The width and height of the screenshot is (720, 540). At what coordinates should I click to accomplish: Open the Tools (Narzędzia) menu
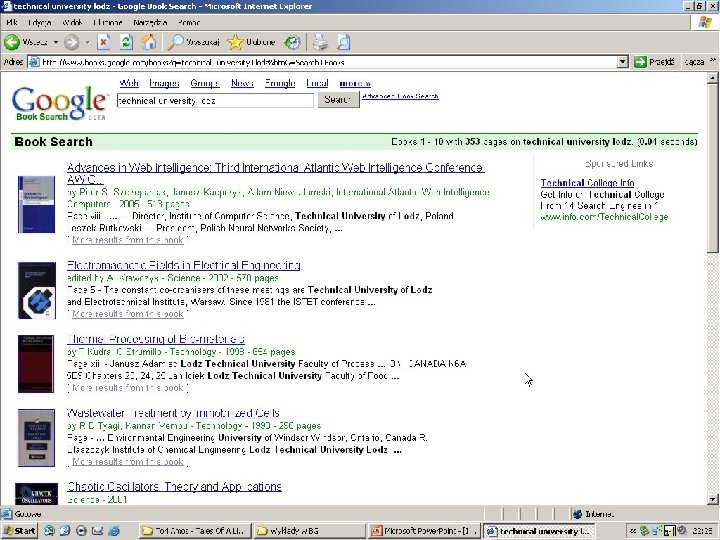(150, 22)
